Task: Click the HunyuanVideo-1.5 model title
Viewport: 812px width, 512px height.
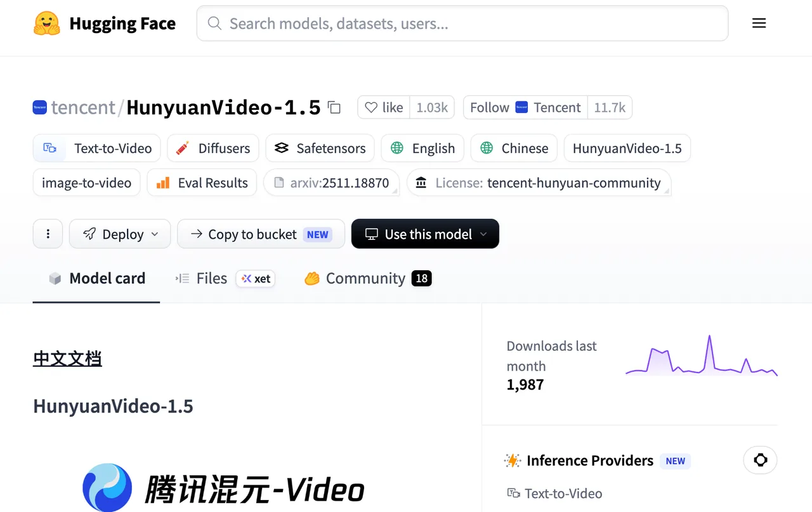Action: (x=223, y=107)
